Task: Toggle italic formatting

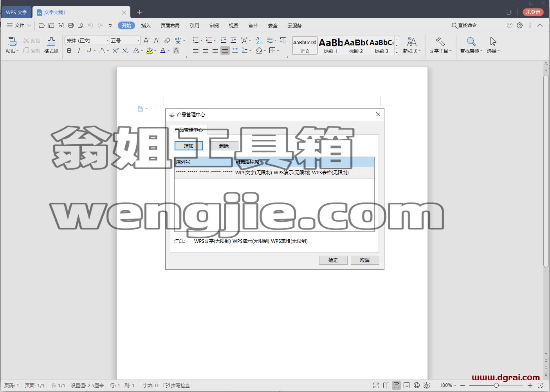Action: tap(79, 51)
